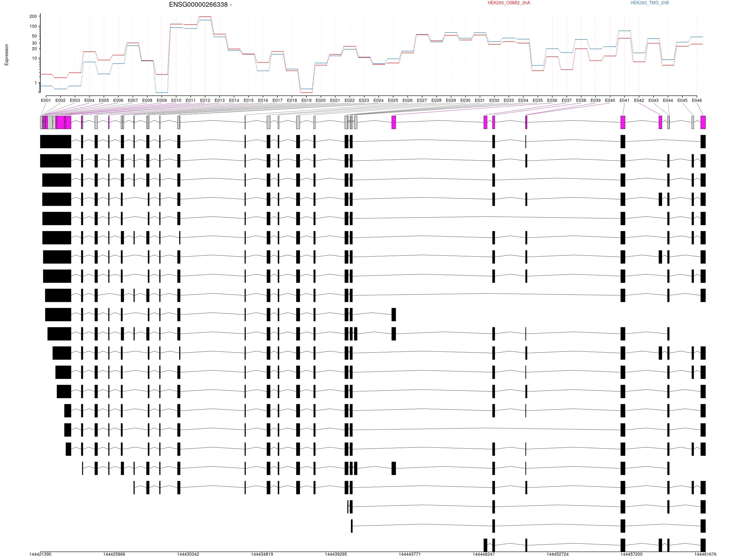The height and width of the screenshot is (560, 739).
Task: Select exon label E025
Action: click(x=393, y=100)
